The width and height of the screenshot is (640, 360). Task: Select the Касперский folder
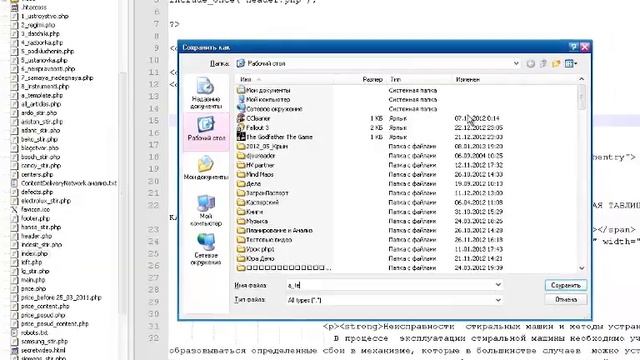point(258,202)
